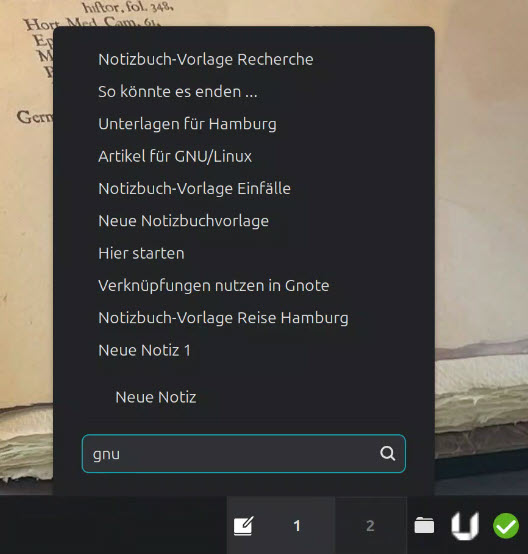The width and height of the screenshot is (528, 554).
Task: Select Unterlagen für Hamburg note
Action: [187, 124]
